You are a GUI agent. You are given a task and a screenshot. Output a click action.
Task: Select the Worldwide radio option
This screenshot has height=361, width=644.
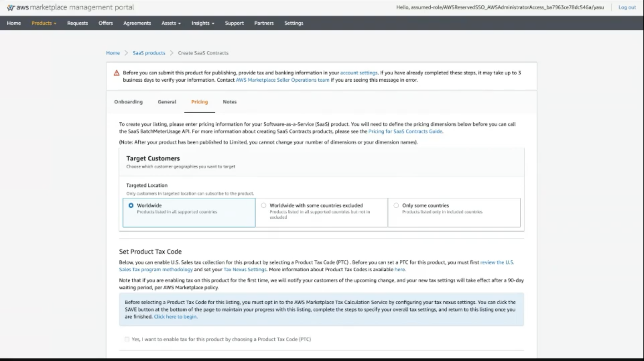pyautogui.click(x=131, y=205)
